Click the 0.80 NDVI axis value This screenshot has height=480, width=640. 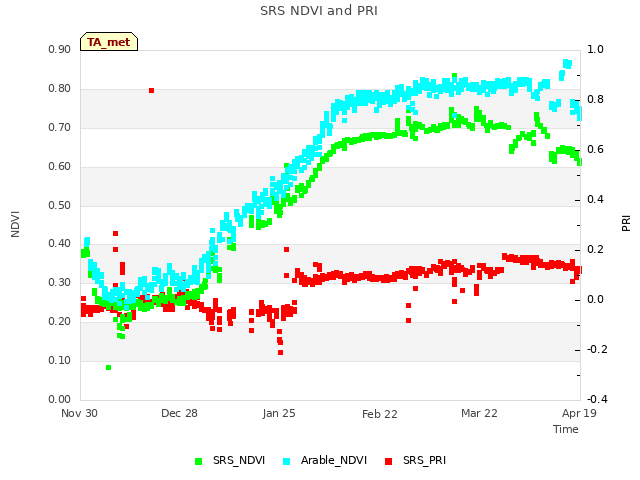coord(60,89)
